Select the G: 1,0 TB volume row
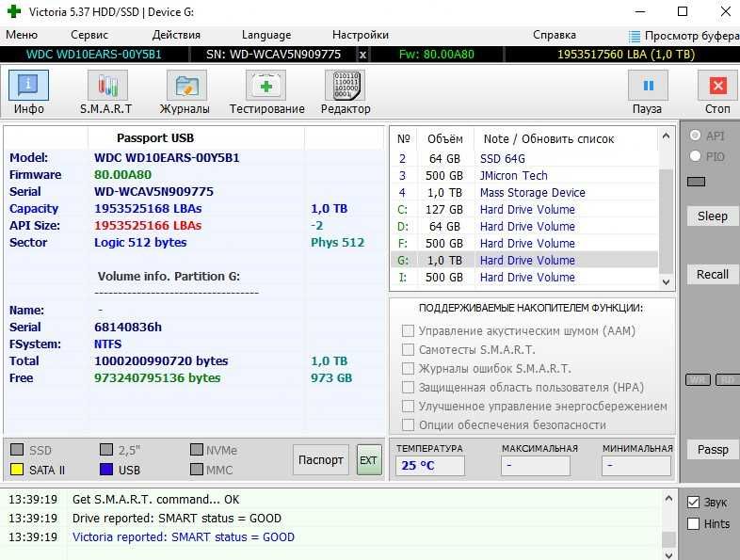The height and width of the screenshot is (560, 740). click(524, 261)
